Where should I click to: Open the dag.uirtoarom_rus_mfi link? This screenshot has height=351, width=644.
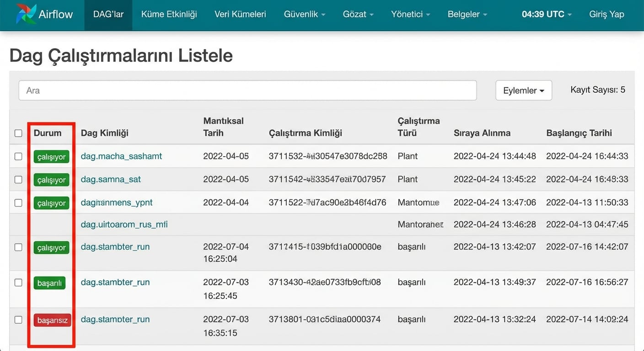tap(124, 224)
